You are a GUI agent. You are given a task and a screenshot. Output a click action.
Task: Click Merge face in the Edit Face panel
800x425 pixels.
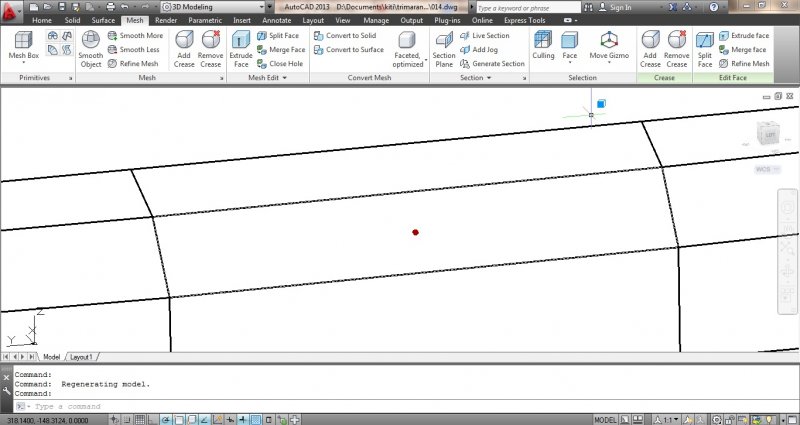tap(743, 49)
